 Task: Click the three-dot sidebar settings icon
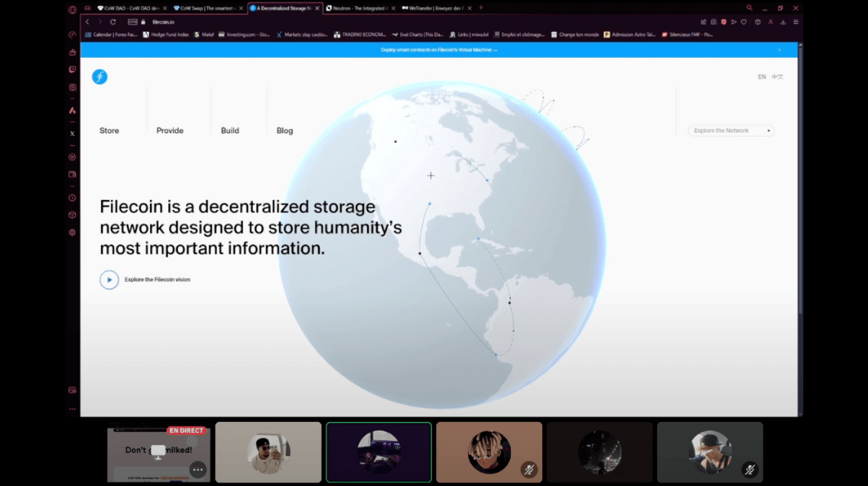[x=73, y=409]
